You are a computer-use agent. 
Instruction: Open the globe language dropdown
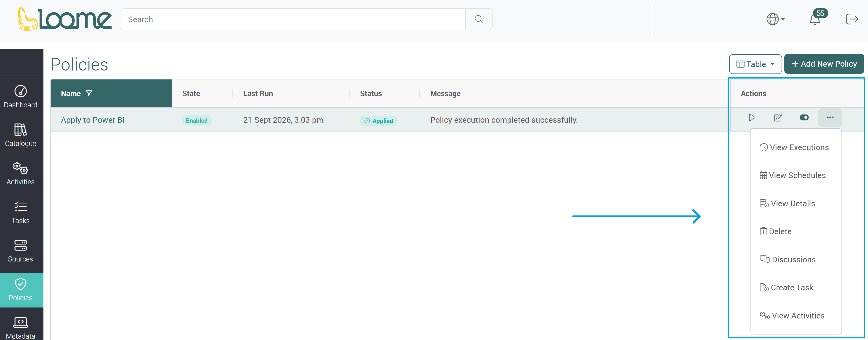point(775,19)
